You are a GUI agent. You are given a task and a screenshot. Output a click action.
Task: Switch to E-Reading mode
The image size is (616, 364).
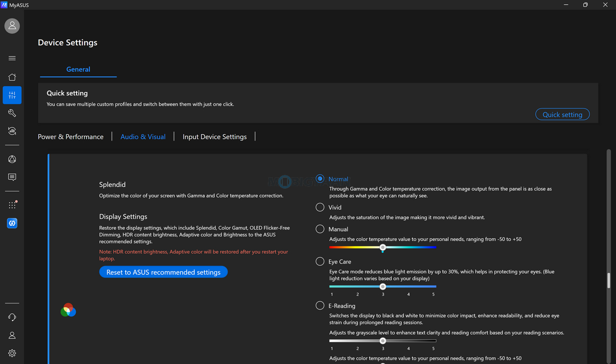(320, 306)
